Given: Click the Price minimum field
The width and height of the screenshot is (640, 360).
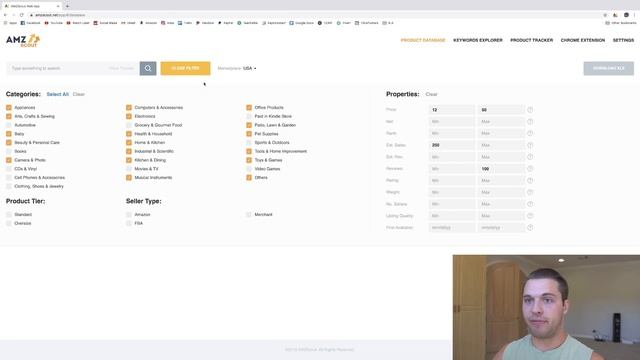Looking at the screenshot, I should [x=451, y=110].
